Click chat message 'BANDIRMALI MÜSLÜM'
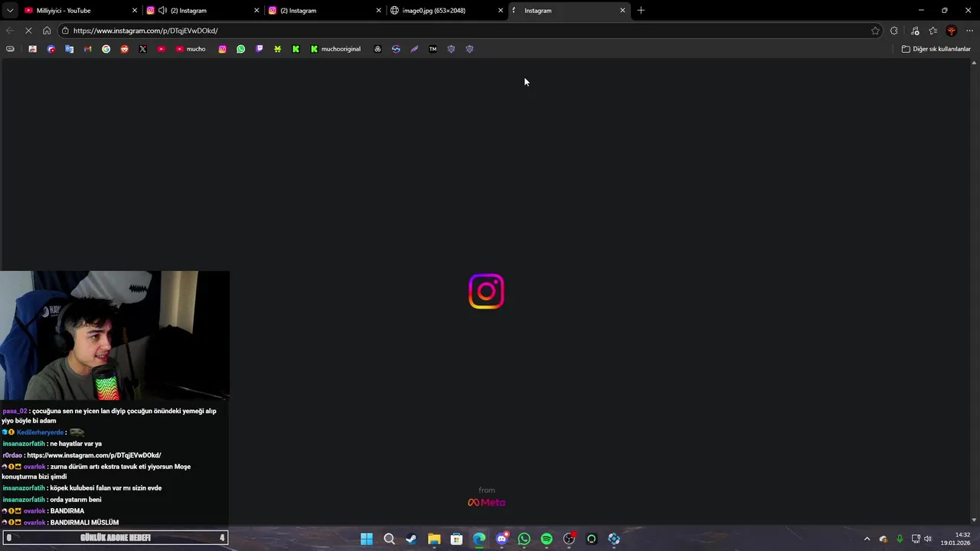Viewport: 980px width, 551px height. (x=84, y=523)
